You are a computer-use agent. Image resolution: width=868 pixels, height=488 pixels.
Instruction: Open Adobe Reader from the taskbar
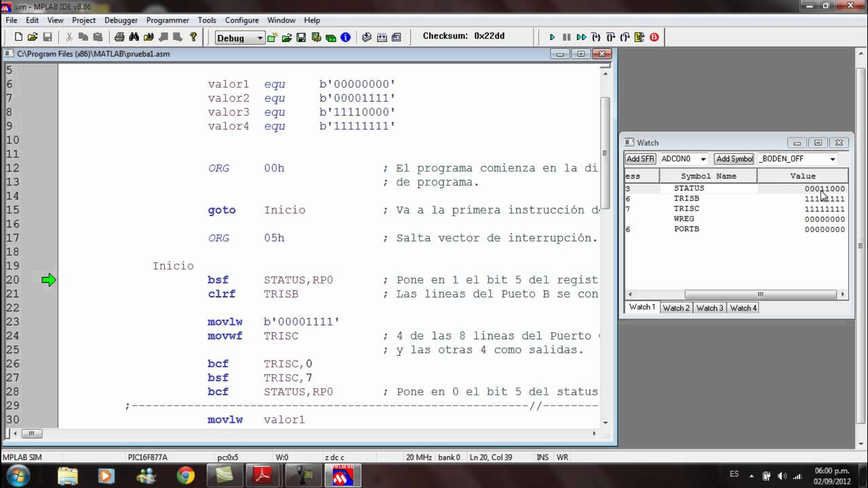[x=262, y=476]
